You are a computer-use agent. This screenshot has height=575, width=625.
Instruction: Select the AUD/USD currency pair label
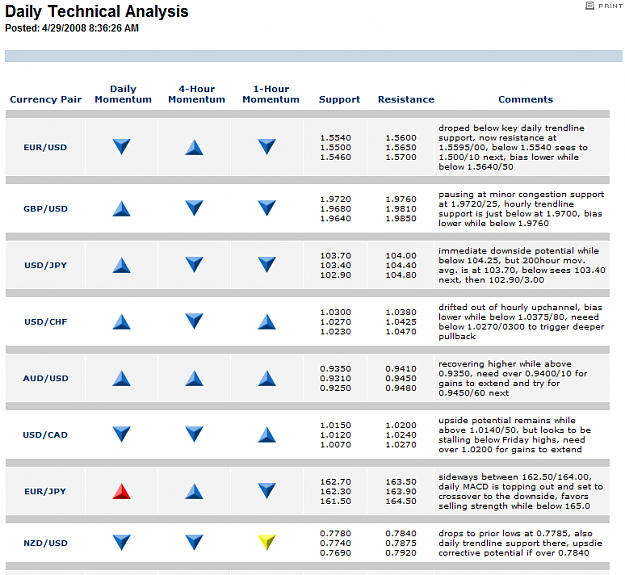(x=45, y=378)
